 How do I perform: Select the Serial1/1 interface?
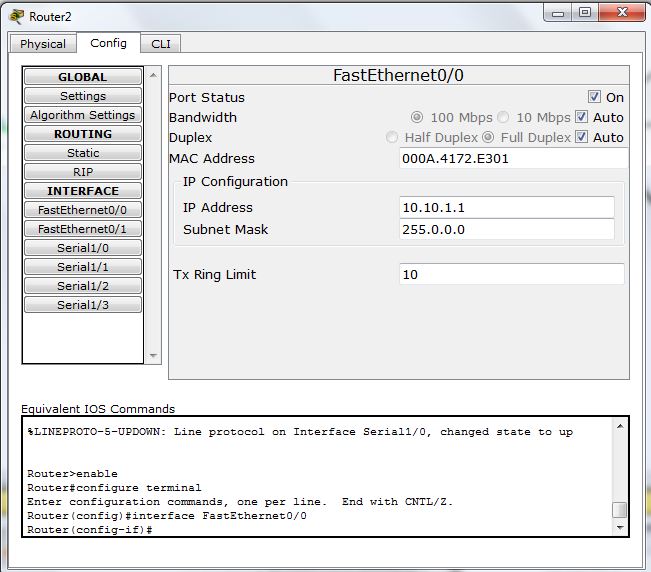(x=83, y=267)
